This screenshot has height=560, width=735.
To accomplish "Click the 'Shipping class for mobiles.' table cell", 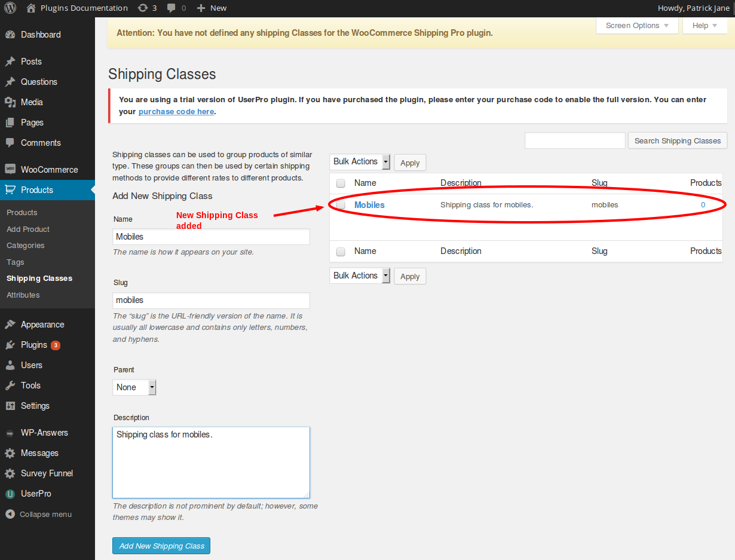I will pos(486,205).
